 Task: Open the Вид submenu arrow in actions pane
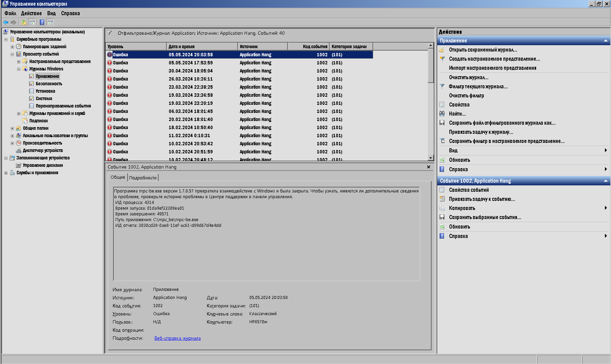tap(606, 150)
